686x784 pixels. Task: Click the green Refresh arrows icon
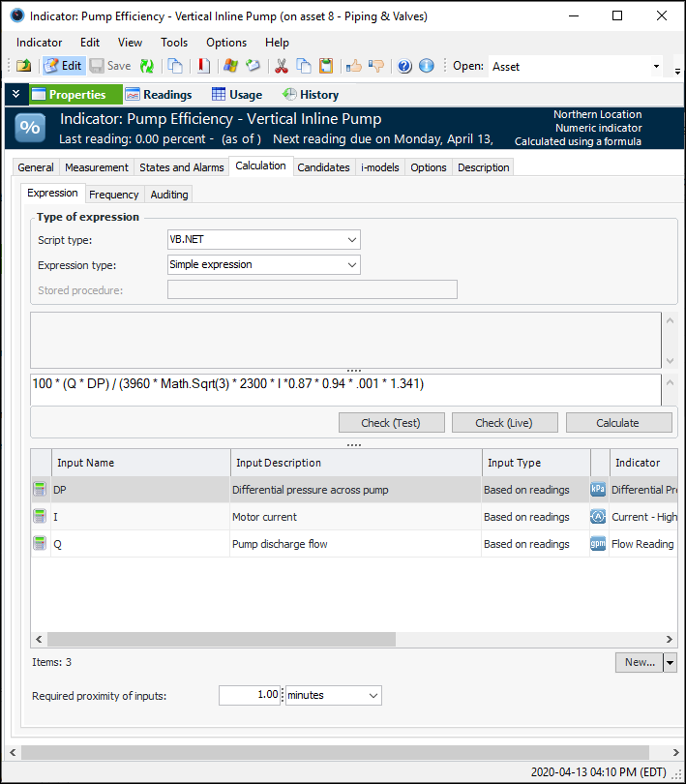pos(147,66)
